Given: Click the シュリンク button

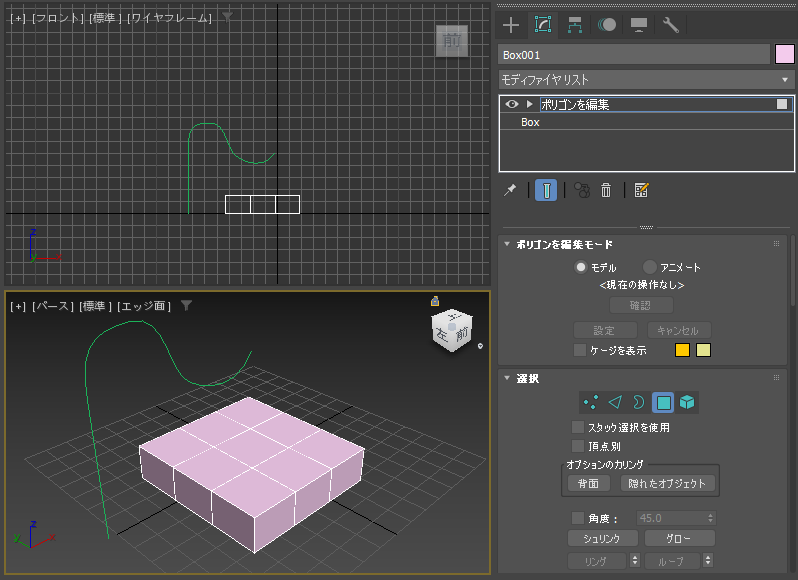Looking at the screenshot, I should click(603, 538).
